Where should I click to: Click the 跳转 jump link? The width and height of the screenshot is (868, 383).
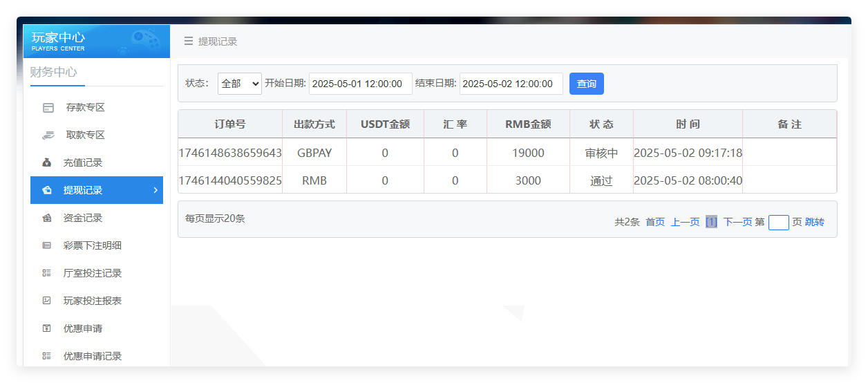(x=815, y=222)
